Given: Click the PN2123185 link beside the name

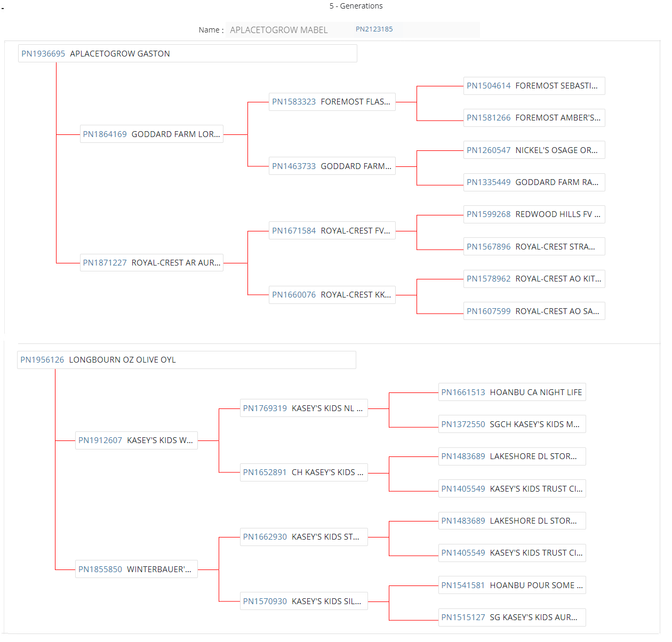Looking at the screenshot, I should coord(374,29).
